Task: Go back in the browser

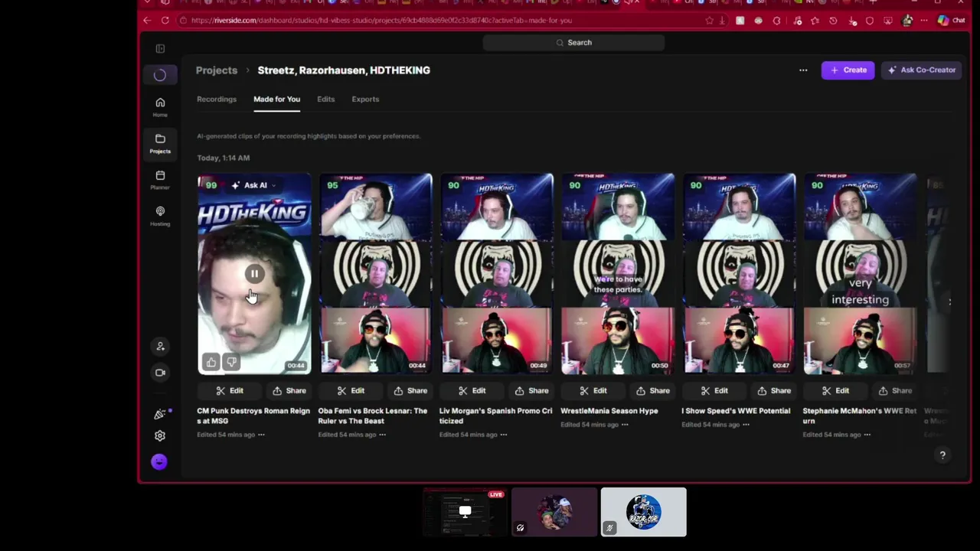Action: (149, 21)
